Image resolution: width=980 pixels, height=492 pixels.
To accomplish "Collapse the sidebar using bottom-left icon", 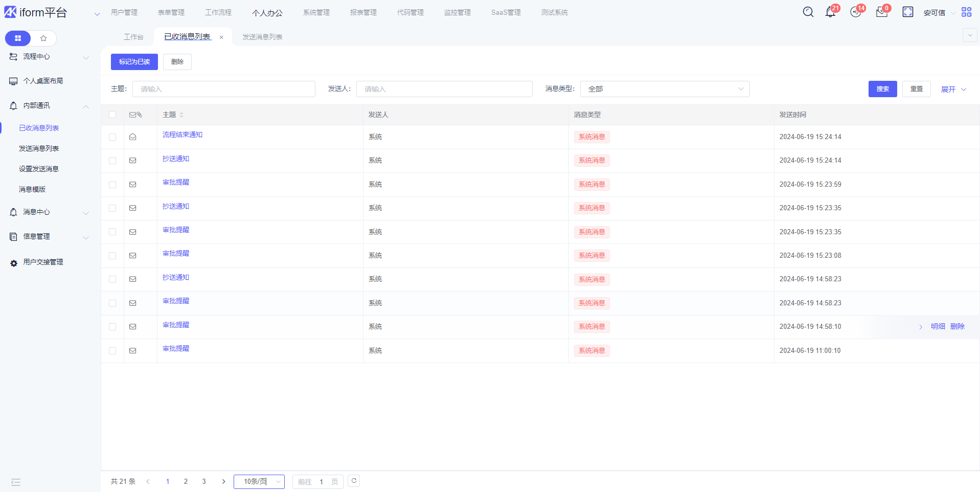I will [16, 482].
